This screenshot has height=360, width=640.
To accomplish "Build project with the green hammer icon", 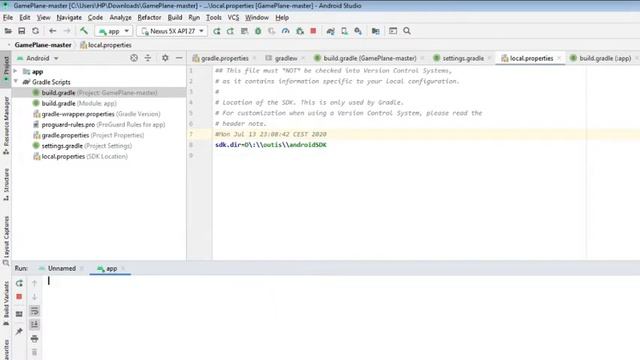I will [84, 31].
